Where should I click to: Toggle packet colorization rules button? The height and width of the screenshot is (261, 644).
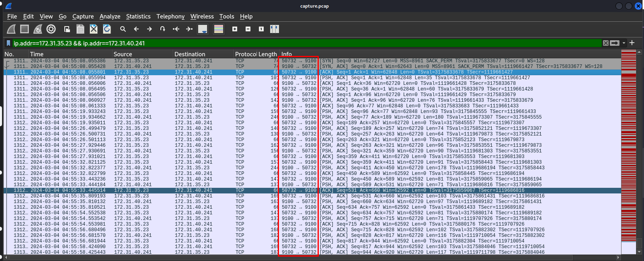point(219,29)
